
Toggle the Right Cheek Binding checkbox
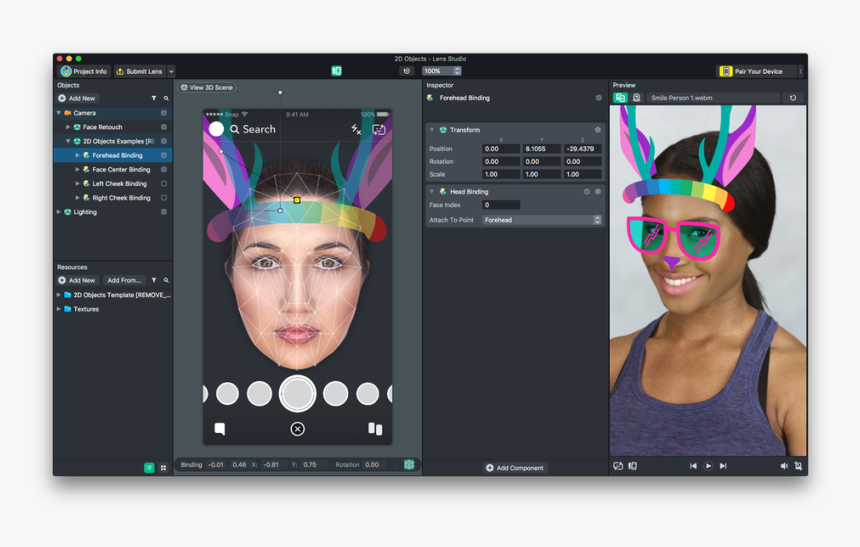pos(164,198)
